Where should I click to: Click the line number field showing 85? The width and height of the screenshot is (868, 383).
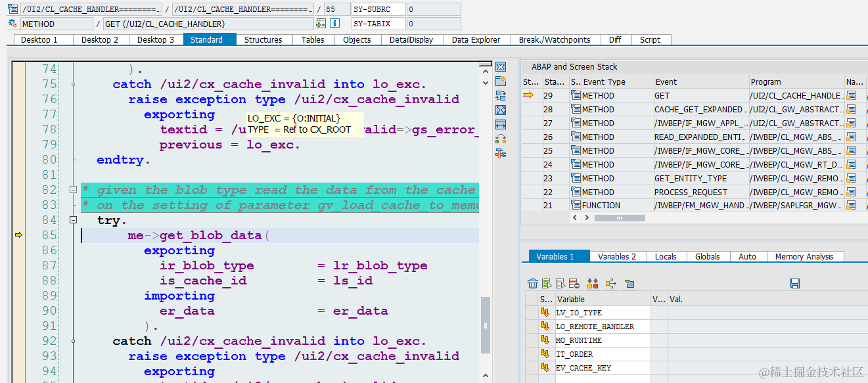pos(336,9)
